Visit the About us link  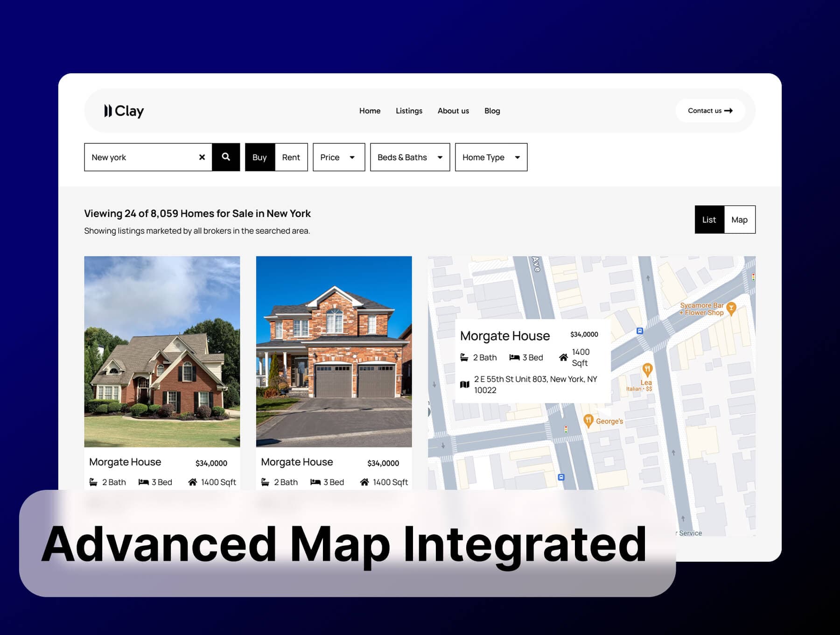pyautogui.click(x=453, y=111)
